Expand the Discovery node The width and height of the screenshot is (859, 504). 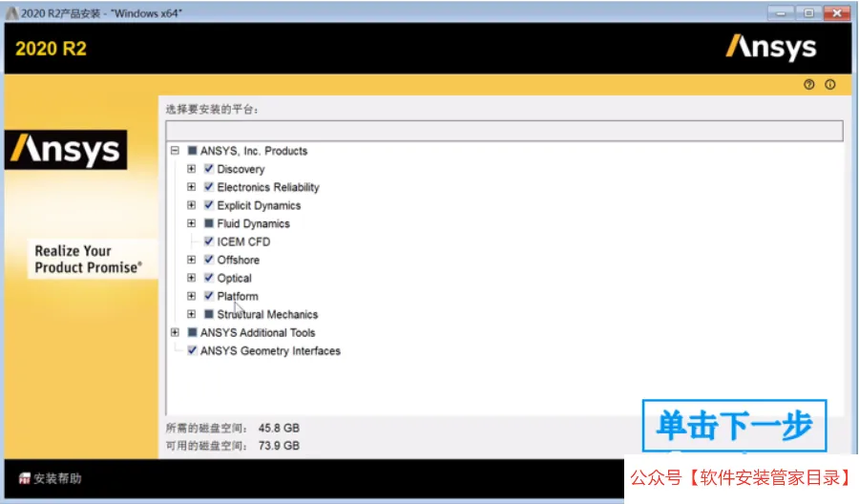click(191, 169)
